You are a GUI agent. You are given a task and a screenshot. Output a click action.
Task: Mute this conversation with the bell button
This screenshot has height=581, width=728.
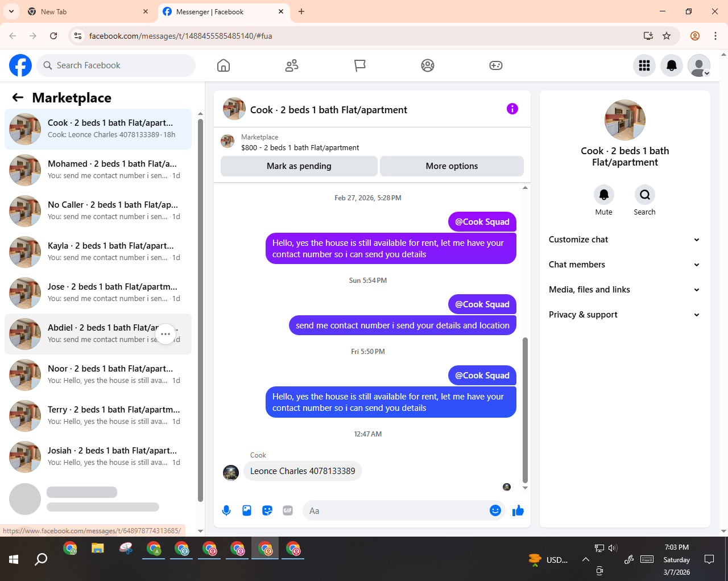tap(604, 195)
